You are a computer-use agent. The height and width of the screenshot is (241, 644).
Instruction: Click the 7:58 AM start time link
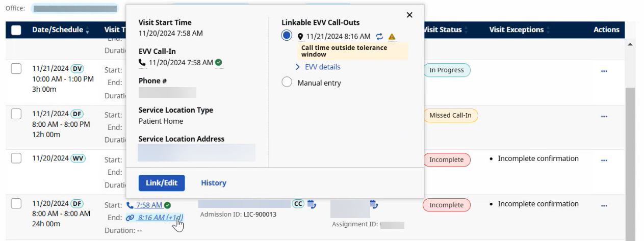tap(149, 205)
